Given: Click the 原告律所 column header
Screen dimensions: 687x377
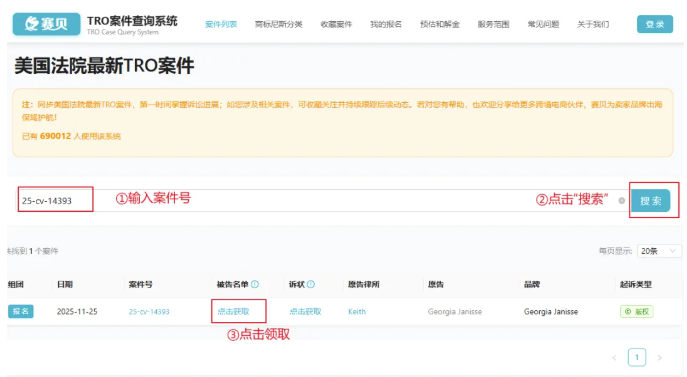Looking at the screenshot, I should (363, 285).
